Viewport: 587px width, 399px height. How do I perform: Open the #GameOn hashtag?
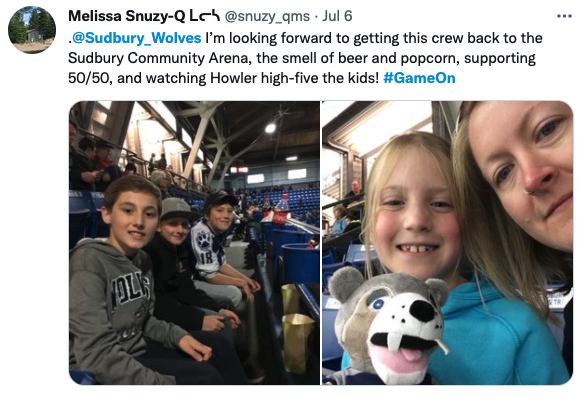coord(419,78)
